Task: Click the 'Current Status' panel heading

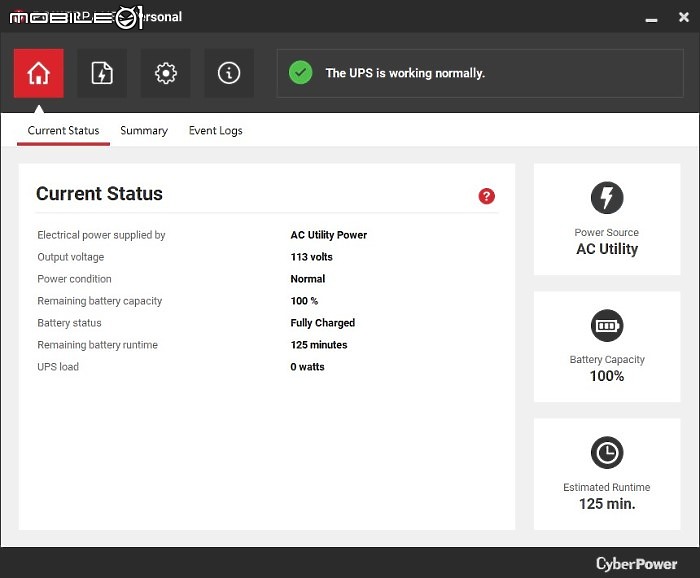Action: [x=99, y=194]
